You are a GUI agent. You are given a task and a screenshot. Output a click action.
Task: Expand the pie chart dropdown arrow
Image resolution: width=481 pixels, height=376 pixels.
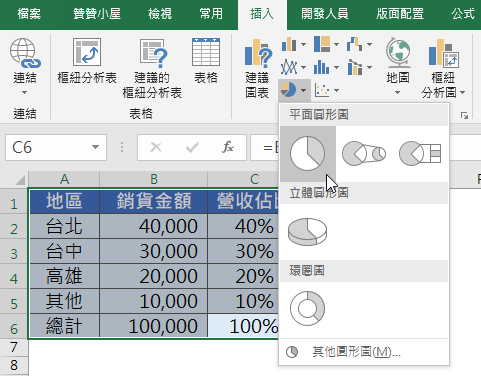(303, 90)
